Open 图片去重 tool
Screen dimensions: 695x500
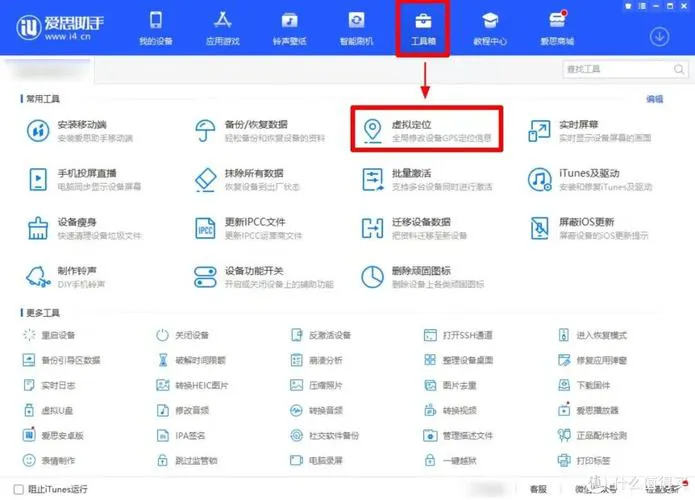450,385
